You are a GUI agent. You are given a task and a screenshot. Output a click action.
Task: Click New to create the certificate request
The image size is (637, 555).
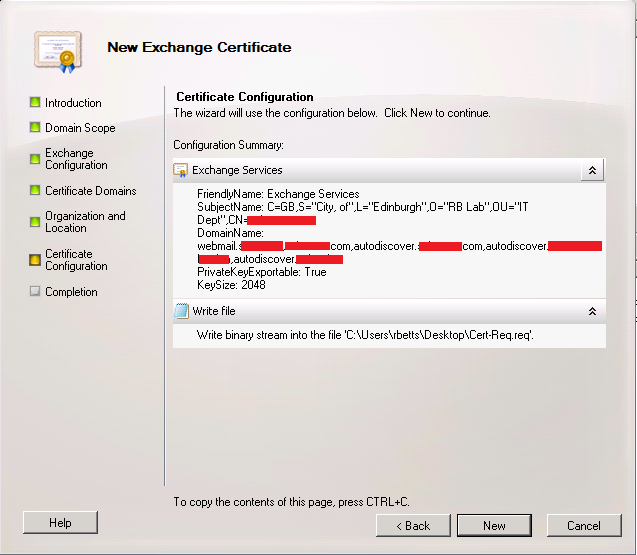coord(494,526)
